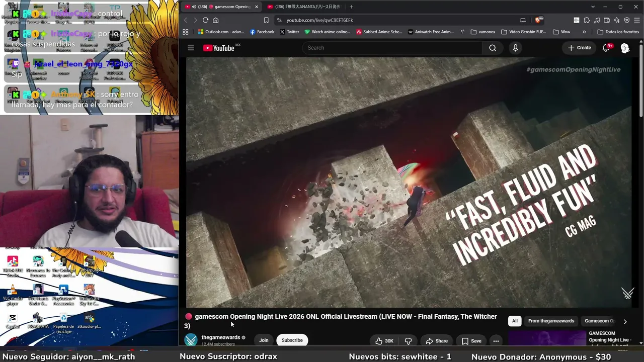Open the GAMESCOM Opening Night Live recommended thumbnail
This screenshot has width=644, height=362.
(x=547, y=338)
